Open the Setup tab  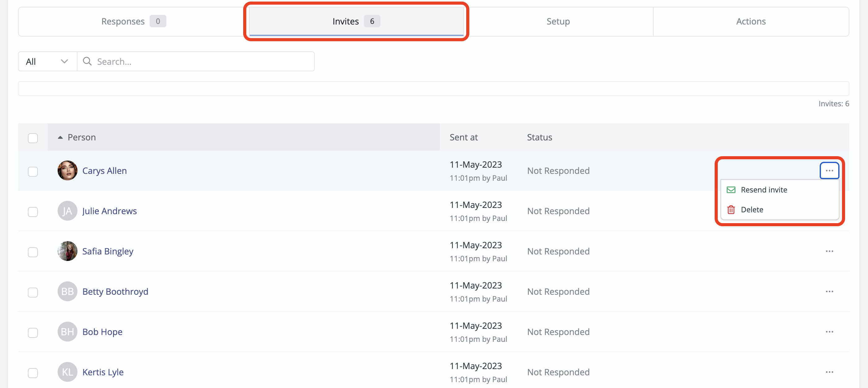click(558, 21)
